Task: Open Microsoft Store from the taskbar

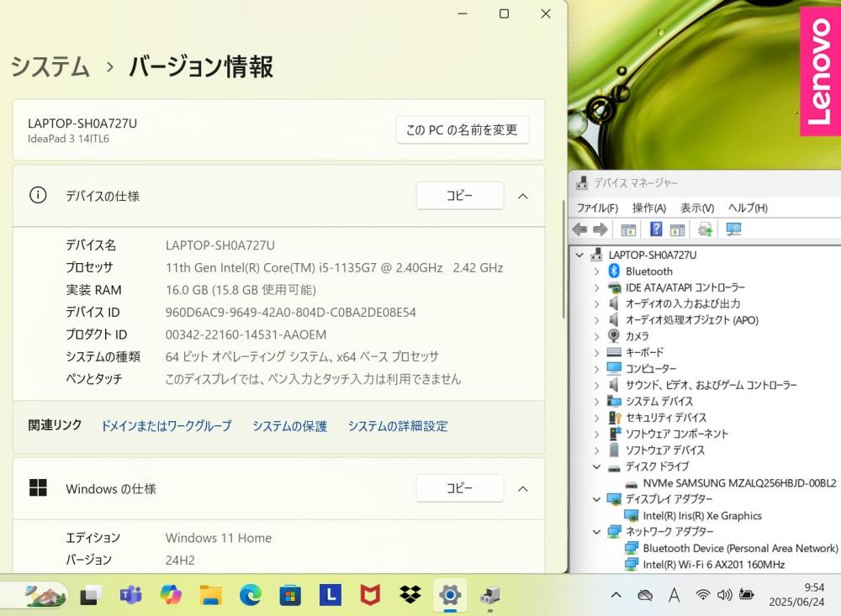Action: pyautogui.click(x=290, y=595)
